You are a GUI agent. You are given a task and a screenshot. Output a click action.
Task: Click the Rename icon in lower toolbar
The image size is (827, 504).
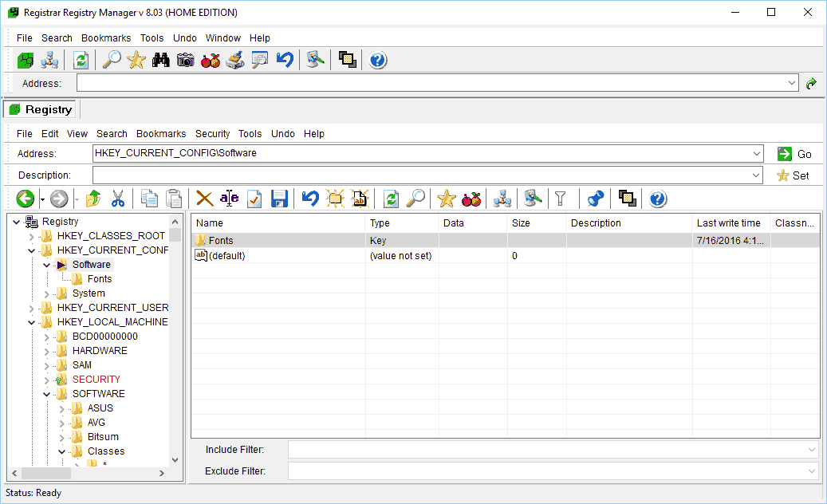tap(230, 199)
